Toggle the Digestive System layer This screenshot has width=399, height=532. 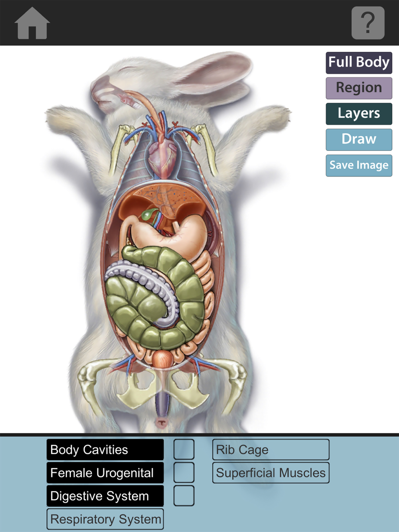click(x=105, y=496)
